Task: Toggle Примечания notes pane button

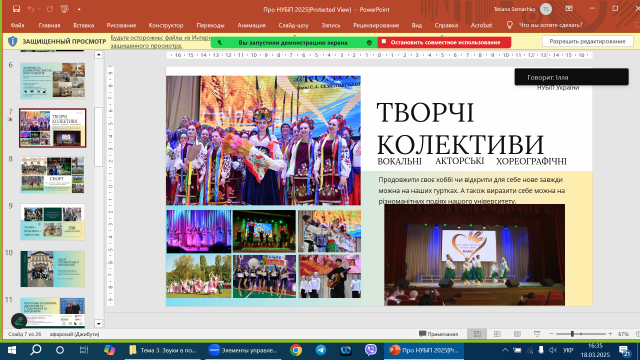Action: [438, 334]
